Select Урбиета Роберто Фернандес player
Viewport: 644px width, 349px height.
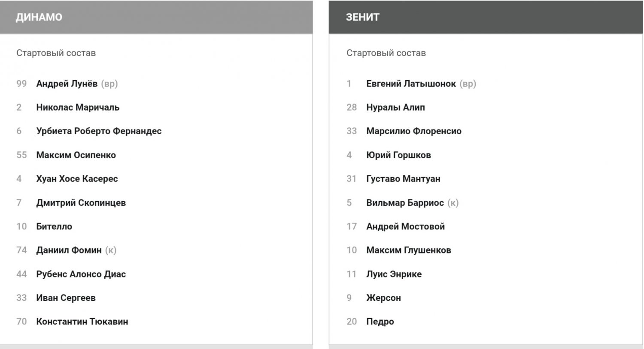99,131
